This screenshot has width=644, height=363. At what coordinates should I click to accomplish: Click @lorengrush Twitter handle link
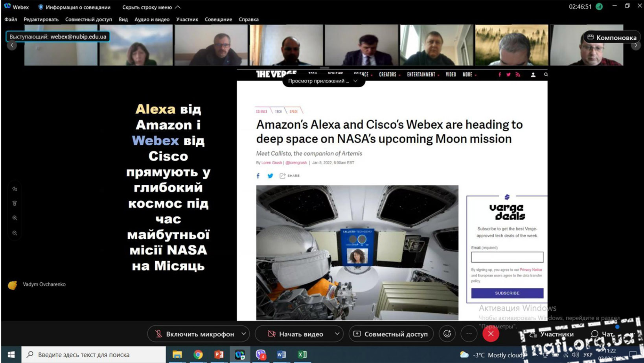(296, 162)
